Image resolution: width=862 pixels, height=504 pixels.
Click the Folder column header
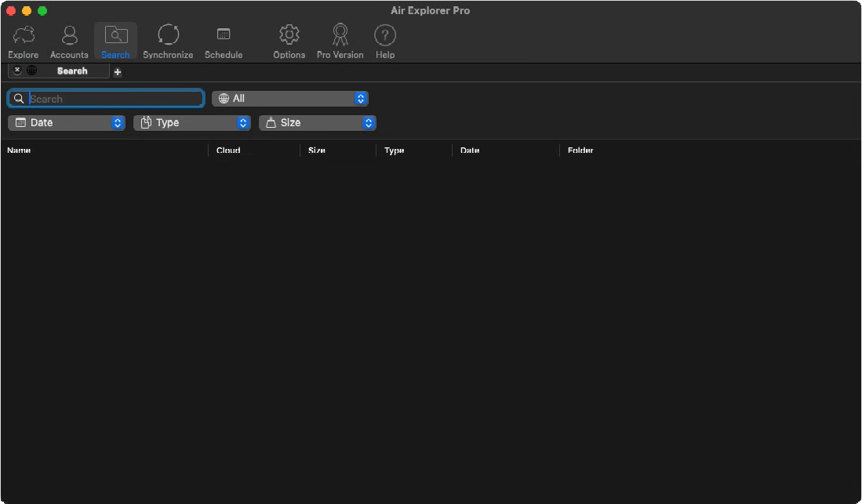click(580, 150)
